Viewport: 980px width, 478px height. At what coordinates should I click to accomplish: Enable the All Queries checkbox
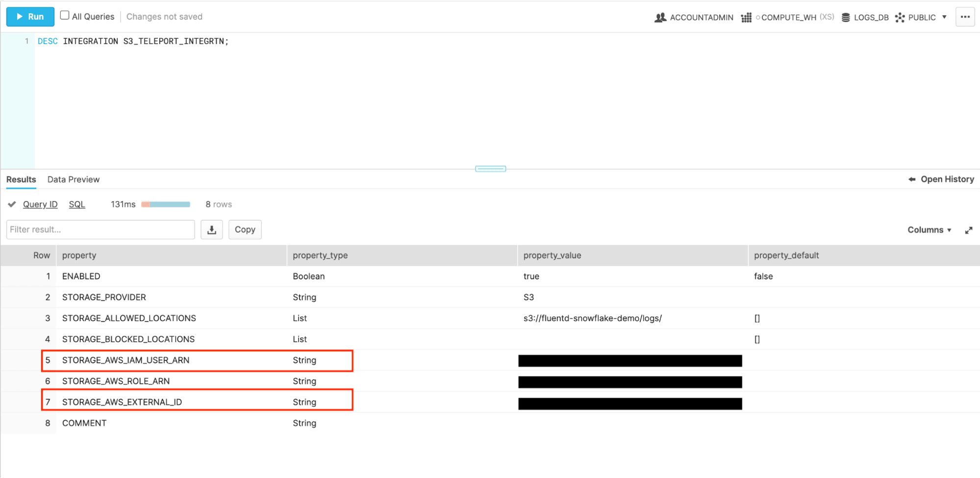65,15
